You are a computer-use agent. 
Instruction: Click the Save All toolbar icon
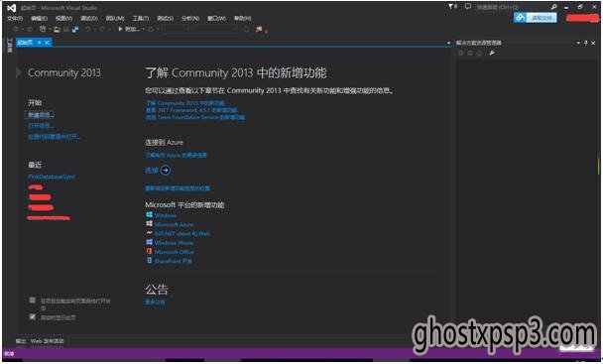[x=75, y=29]
